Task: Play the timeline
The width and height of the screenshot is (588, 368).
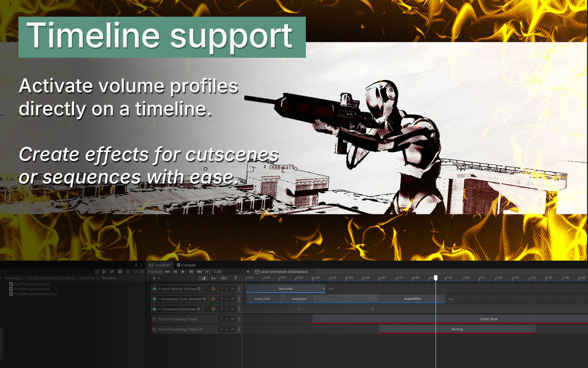Action: click(183, 272)
